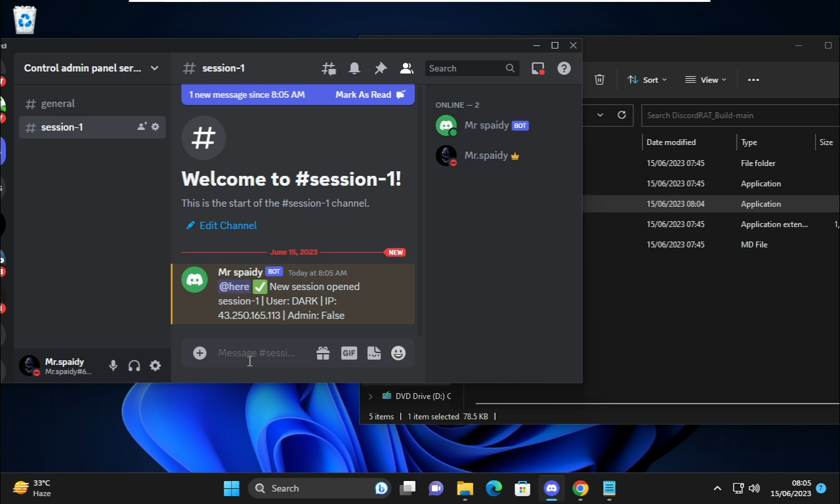Open weather widget 33°C Haze
The image size is (840, 504).
pyautogui.click(x=33, y=488)
